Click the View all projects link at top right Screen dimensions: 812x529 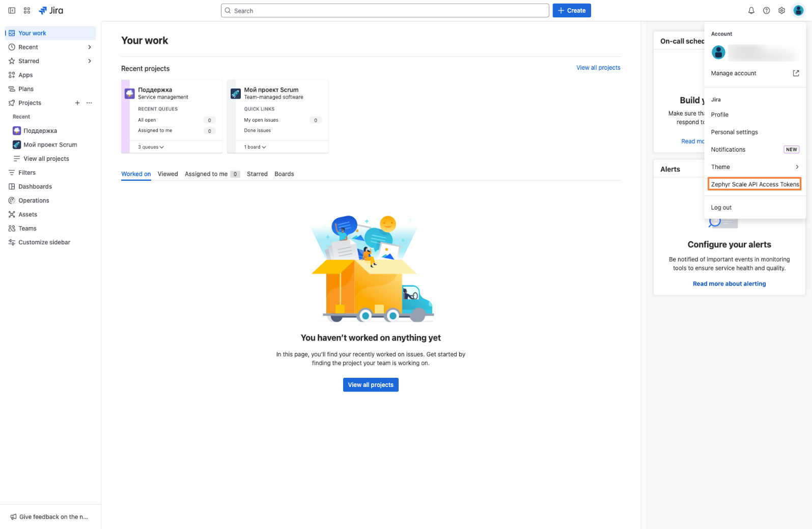[x=598, y=68]
